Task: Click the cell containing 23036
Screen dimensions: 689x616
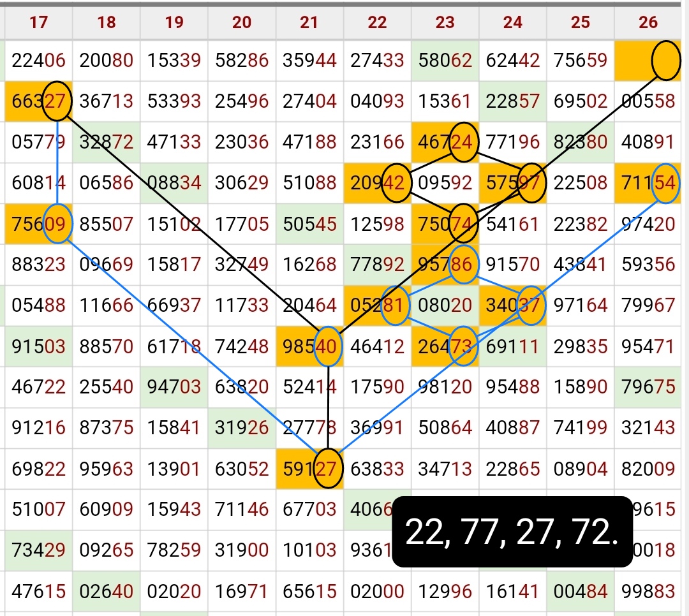Action: coord(242,142)
